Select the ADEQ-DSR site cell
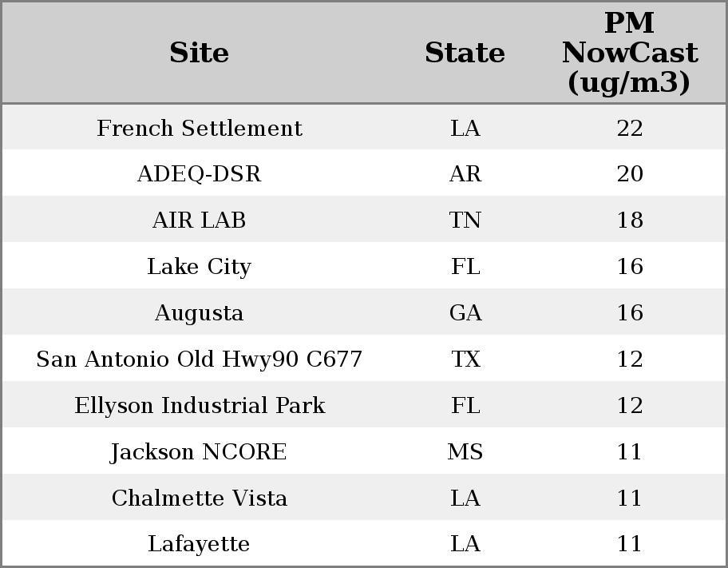The image size is (728, 568). point(200,174)
